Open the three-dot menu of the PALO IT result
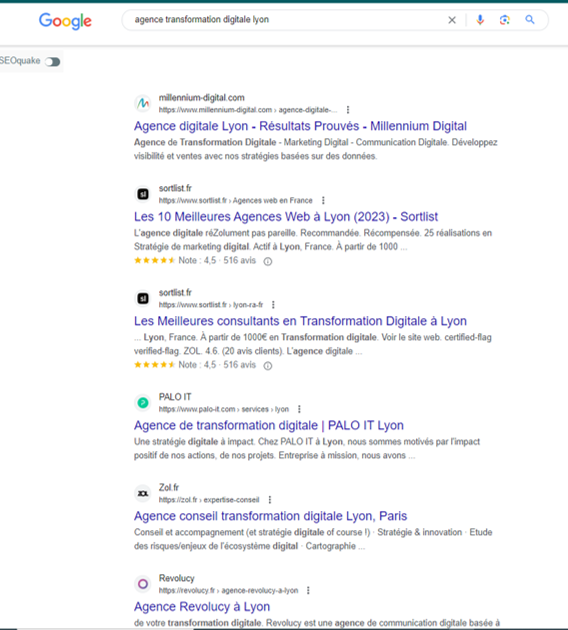This screenshot has height=630, width=568. [299, 409]
